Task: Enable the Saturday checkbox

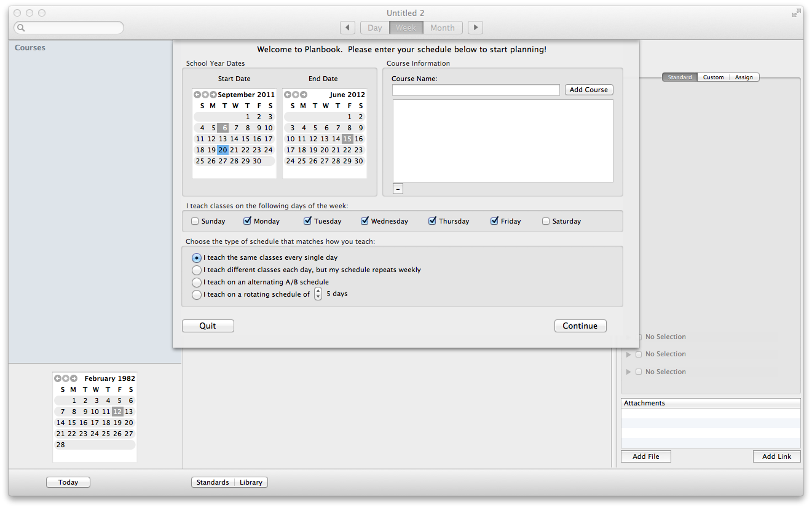Action: coord(546,221)
